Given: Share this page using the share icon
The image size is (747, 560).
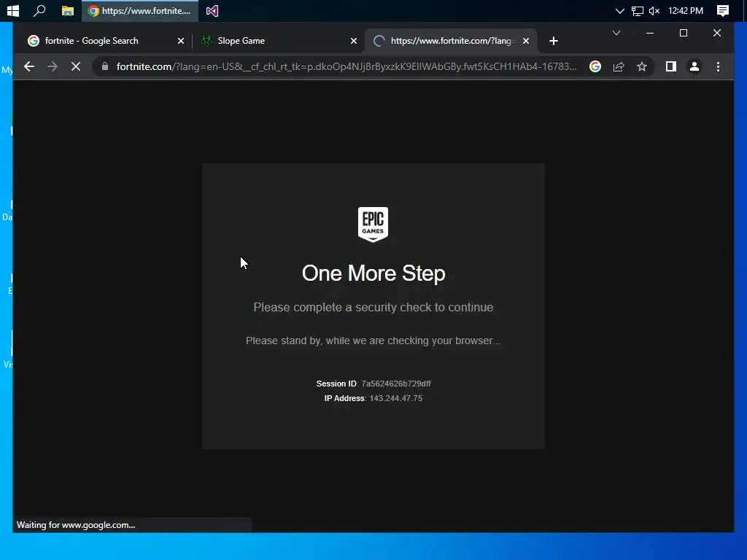Looking at the screenshot, I should coord(619,66).
